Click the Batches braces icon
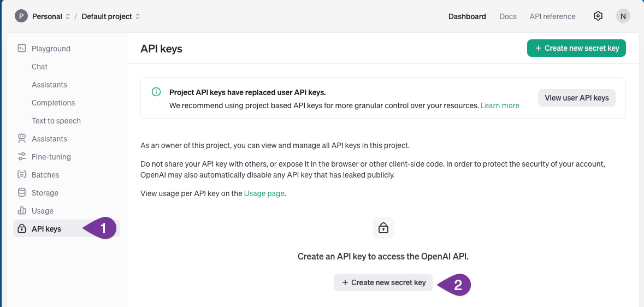 point(22,175)
